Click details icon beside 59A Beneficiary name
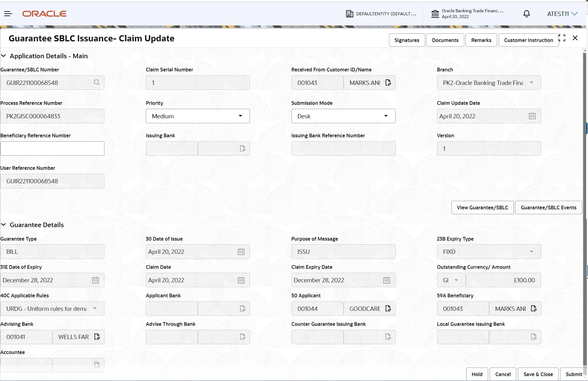 [534, 308]
